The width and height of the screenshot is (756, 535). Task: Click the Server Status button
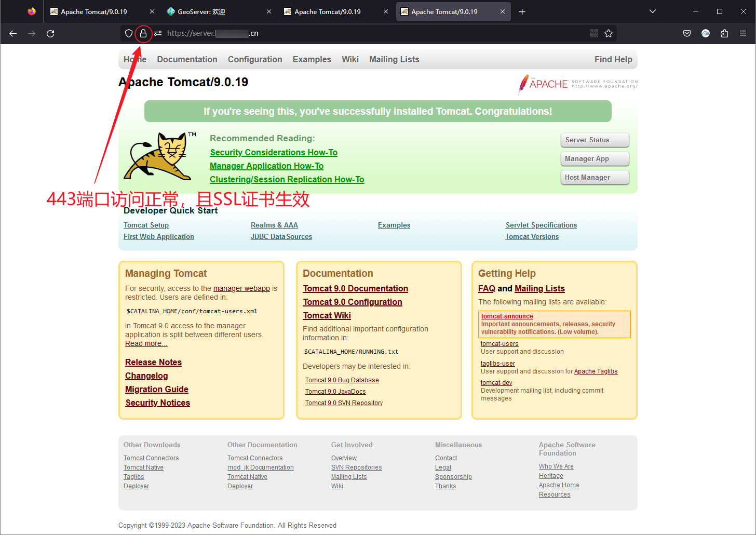tap(595, 140)
